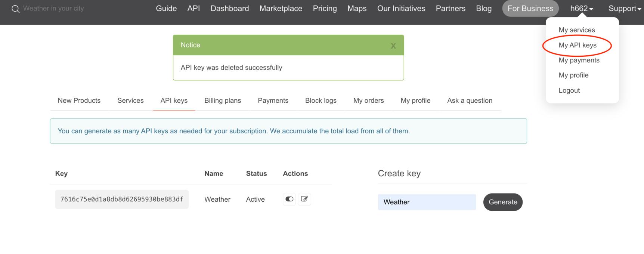The width and height of the screenshot is (644, 254).
Task: Close the Notice alert
Action: tap(393, 46)
